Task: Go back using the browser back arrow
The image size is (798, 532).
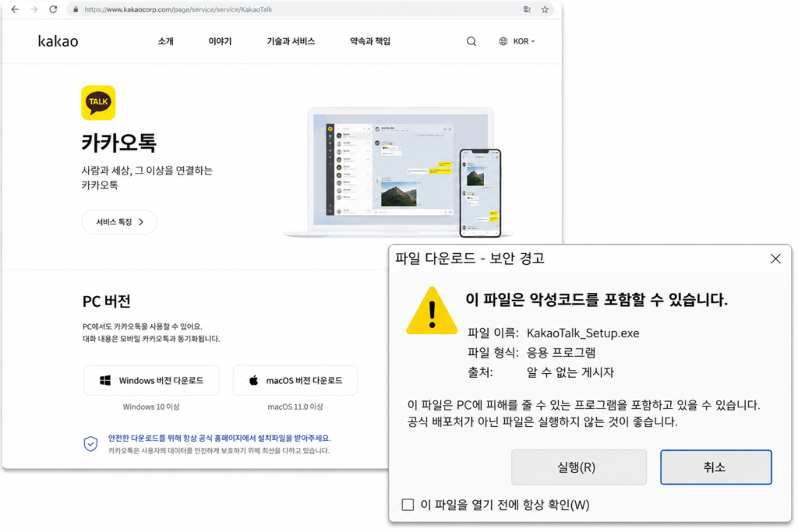Action: pyautogui.click(x=15, y=9)
